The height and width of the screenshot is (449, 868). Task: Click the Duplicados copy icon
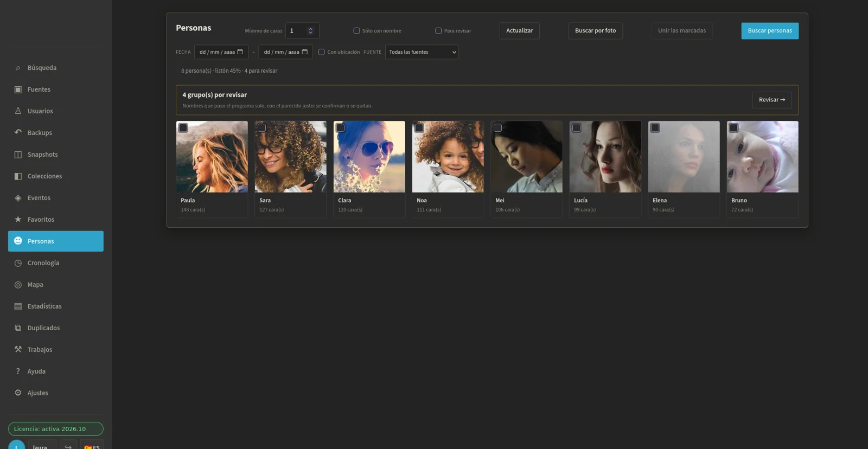pyautogui.click(x=18, y=328)
